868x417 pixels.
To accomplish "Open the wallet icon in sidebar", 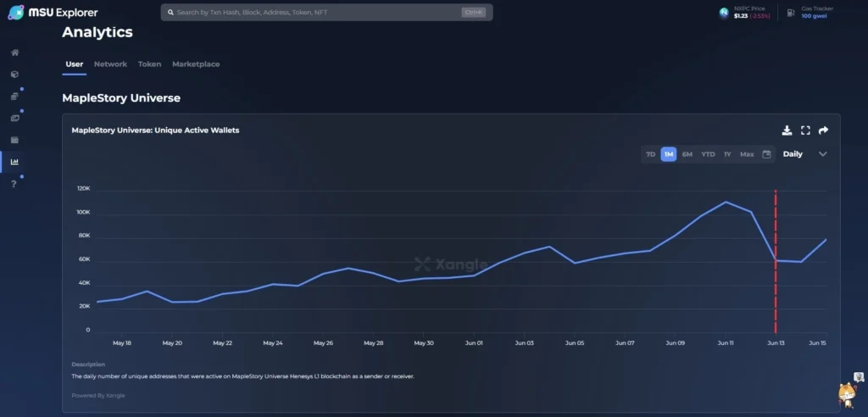I will point(15,140).
